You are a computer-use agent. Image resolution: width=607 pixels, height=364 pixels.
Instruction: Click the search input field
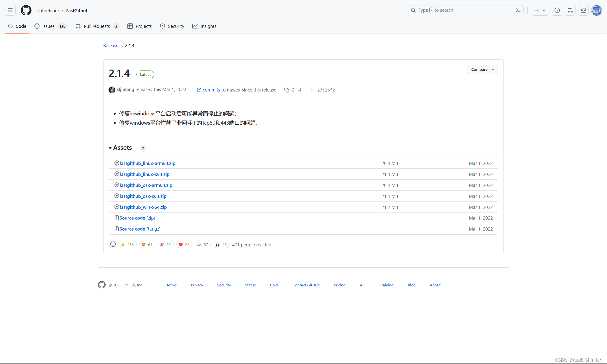pos(465,10)
